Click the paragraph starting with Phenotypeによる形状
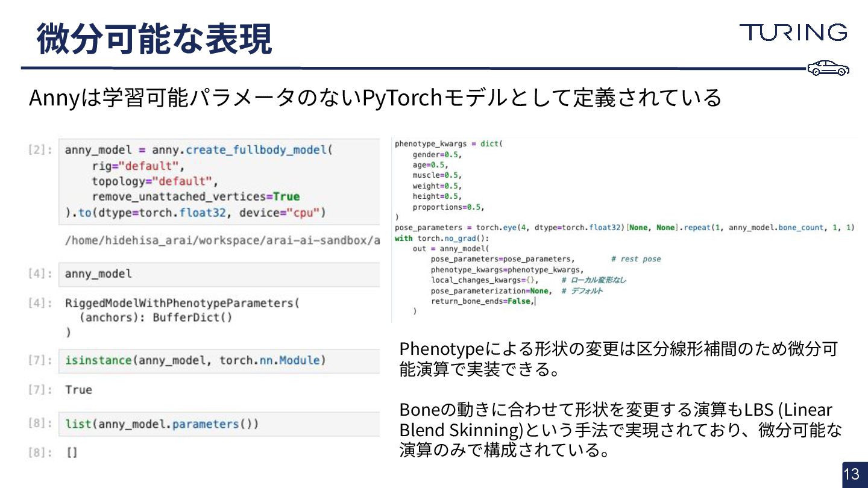This screenshot has height=488, width=868. [619, 358]
